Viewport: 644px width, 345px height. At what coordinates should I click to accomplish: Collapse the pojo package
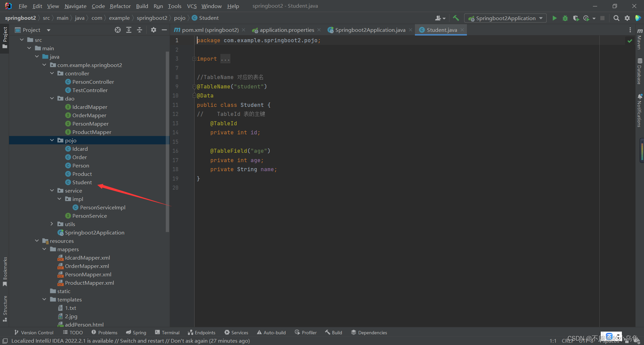pos(52,140)
